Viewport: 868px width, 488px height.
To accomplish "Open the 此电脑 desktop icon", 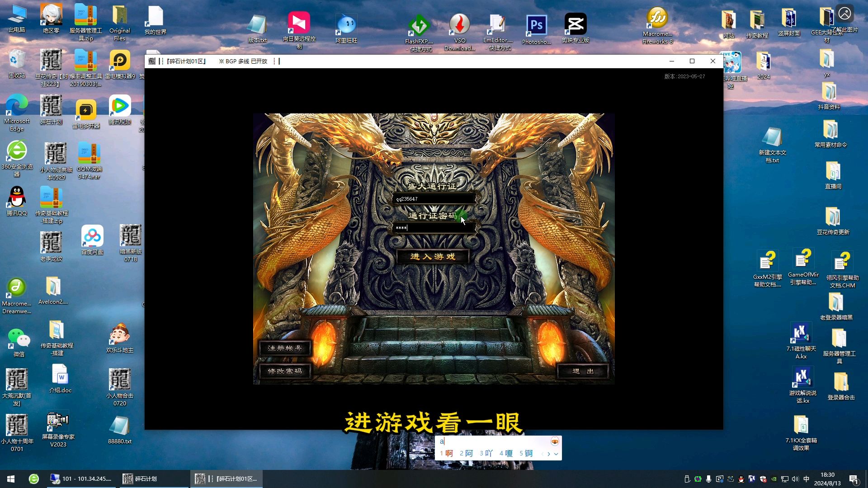I will 17,19.
